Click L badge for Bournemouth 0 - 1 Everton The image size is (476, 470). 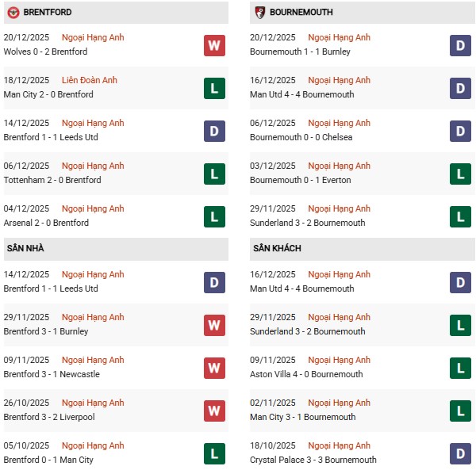[x=460, y=174]
